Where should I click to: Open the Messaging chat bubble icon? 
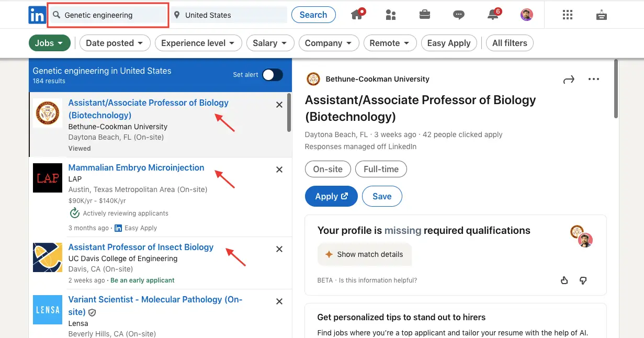tap(459, 15)
